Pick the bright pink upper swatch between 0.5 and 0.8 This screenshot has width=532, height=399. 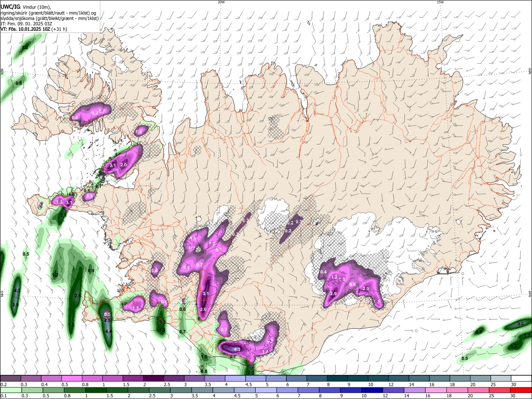[71, 379]
